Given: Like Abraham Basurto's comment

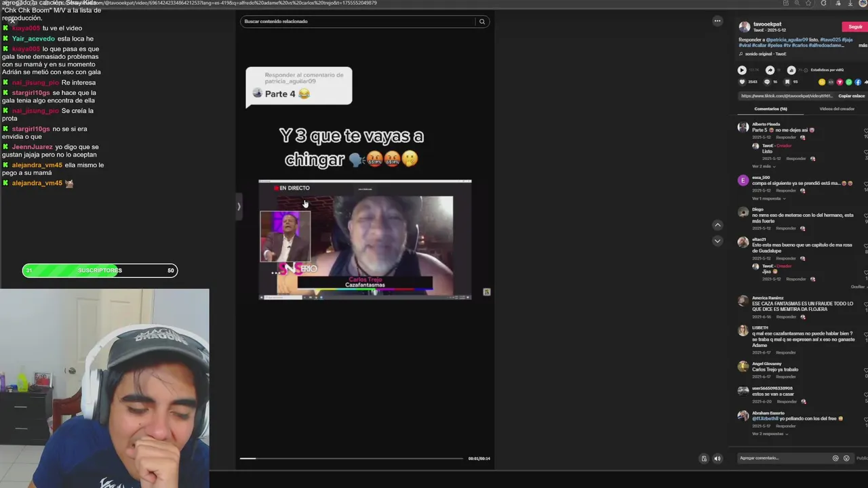Looking at the screenshot, I should 866,418.
